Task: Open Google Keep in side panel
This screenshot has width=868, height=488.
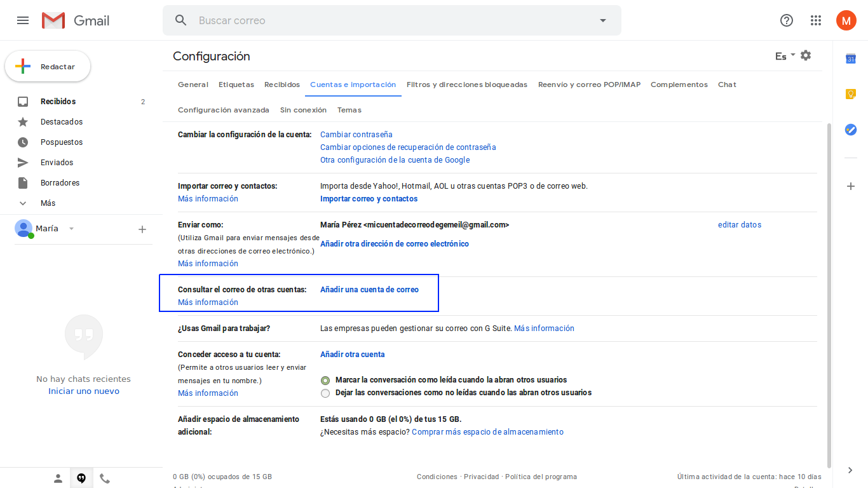Action: tap(851, 94)
